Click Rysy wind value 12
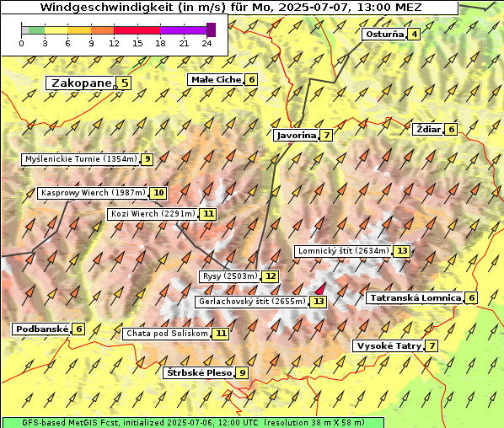Viewport: 504px width, 428px height. coord(271,276)
